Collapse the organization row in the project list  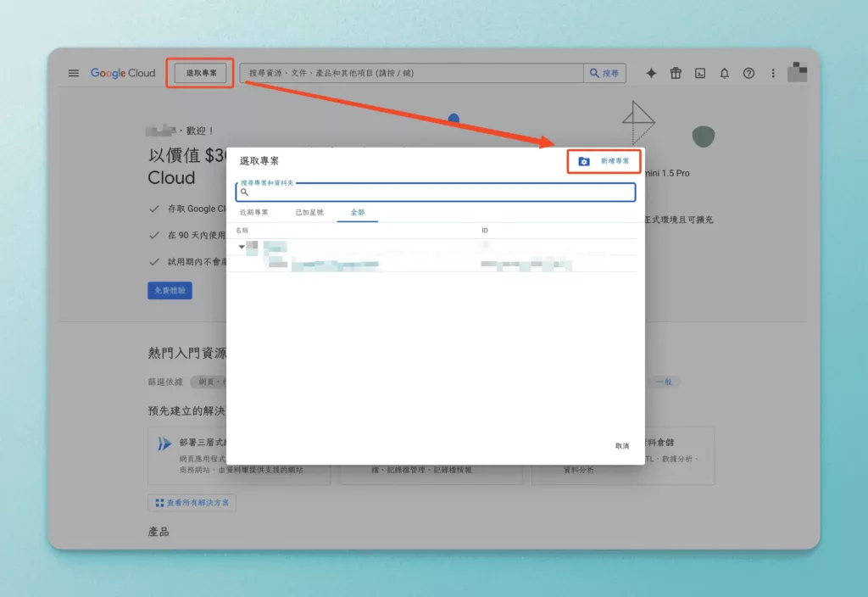tap(242, 247)
